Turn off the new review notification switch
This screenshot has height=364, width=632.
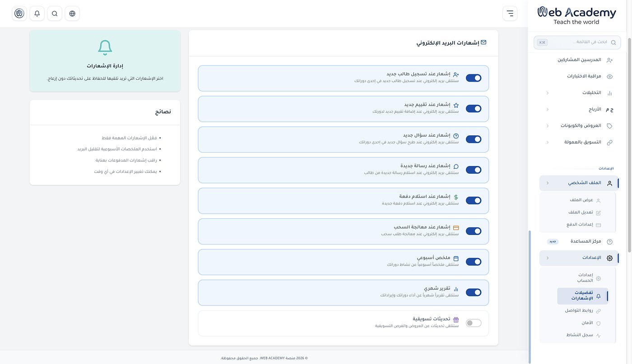coord(474,109)
